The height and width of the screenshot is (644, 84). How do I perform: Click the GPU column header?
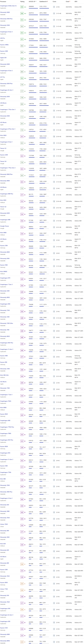pos(76,2)
